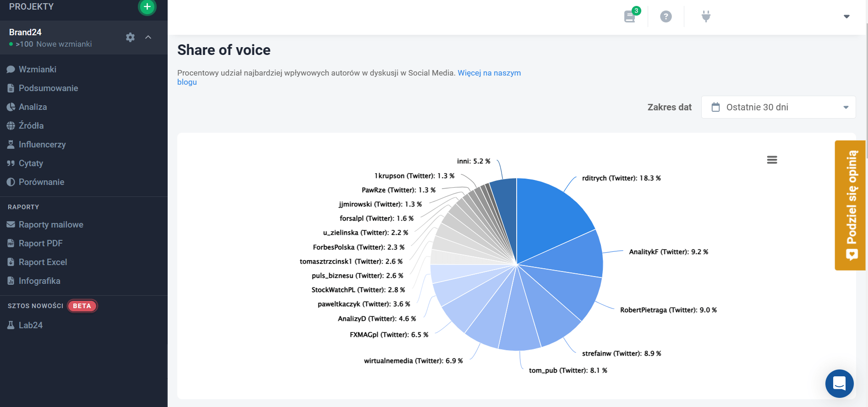This screenshot has height=407, width=868.
Task: Click the tom_pub (Twitter): 8.1 % label
Action: (568, 370)
